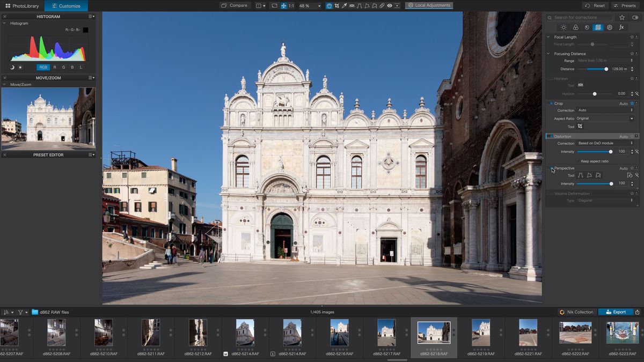Open the Local adjustments palette tab
This screenshot has width=644, height=362.
click(610, 27)
